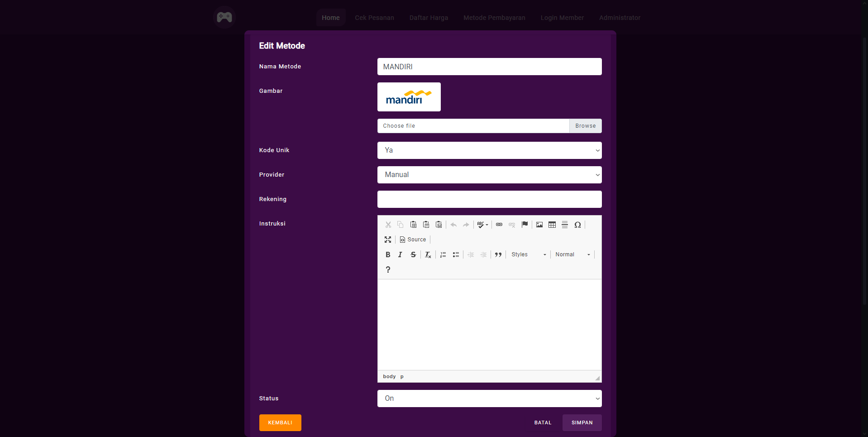
Task: Click the Nama Metode input field
Action: [490, 67]
